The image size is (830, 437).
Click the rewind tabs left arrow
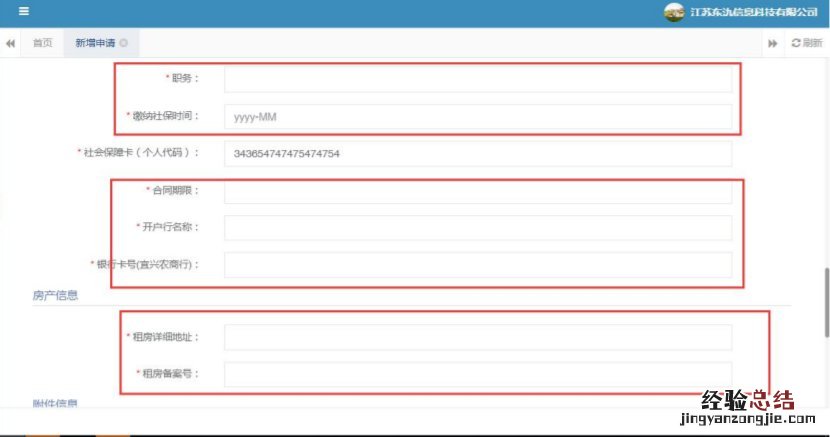coord(10,43)
